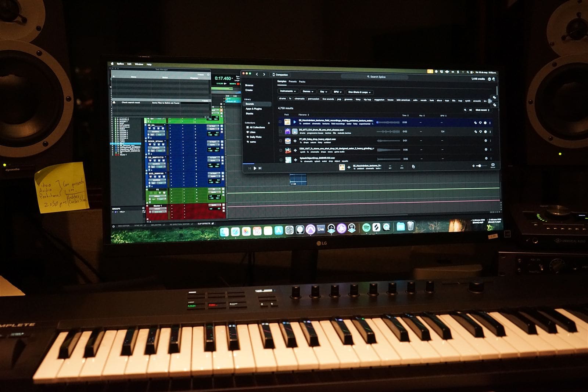
Task: Open more options for FF_MN foley sample
Action: pos(490,141)
